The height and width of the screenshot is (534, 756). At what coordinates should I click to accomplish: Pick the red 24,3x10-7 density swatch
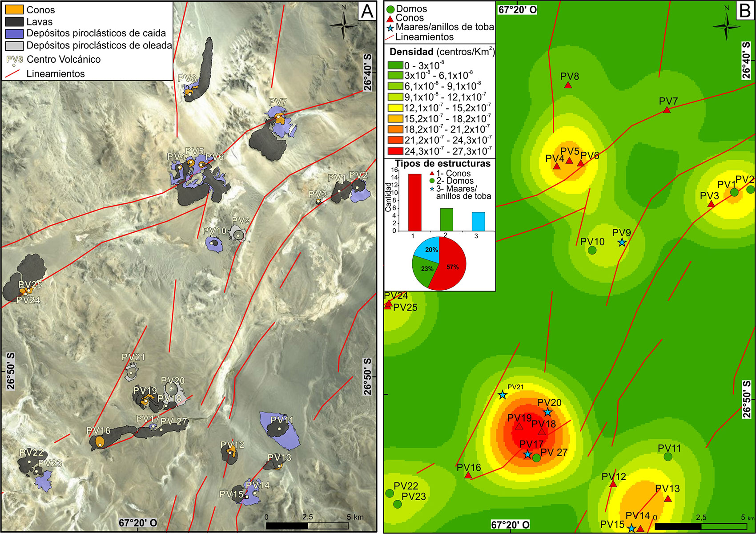pos(395,151)
